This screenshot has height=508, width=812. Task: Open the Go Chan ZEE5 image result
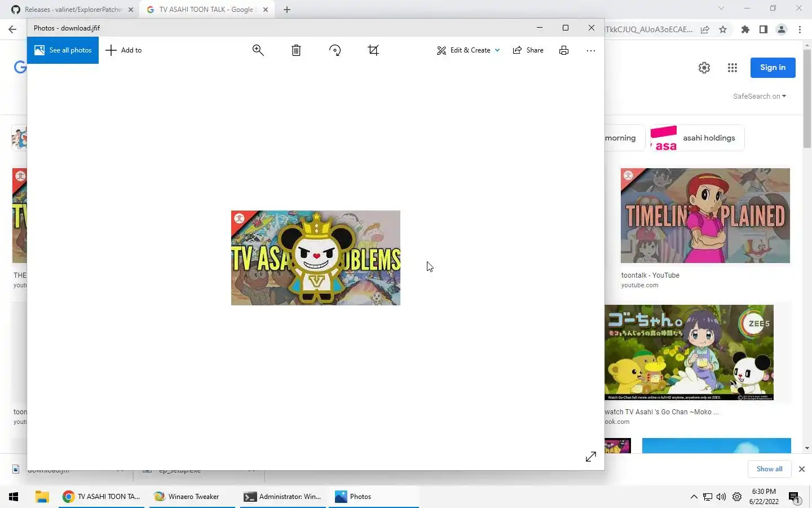pyautogui.click(x=689, y=353)
